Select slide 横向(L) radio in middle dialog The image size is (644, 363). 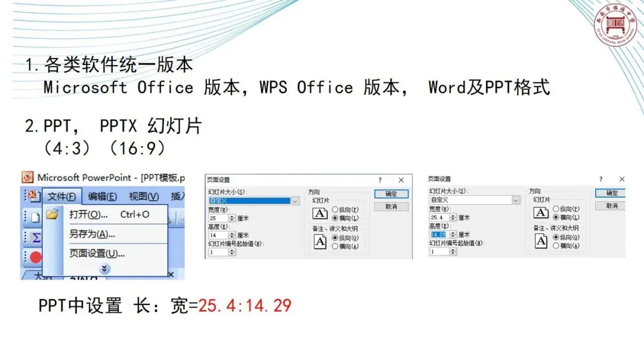click(x=335, y=218)
